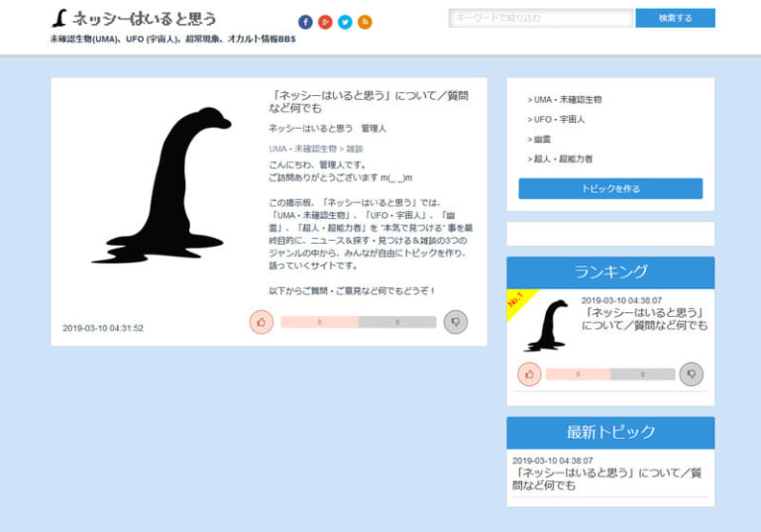Open the Twitter icon in header
The height and width of the screenshot is (532, 761).
(345, 22)
